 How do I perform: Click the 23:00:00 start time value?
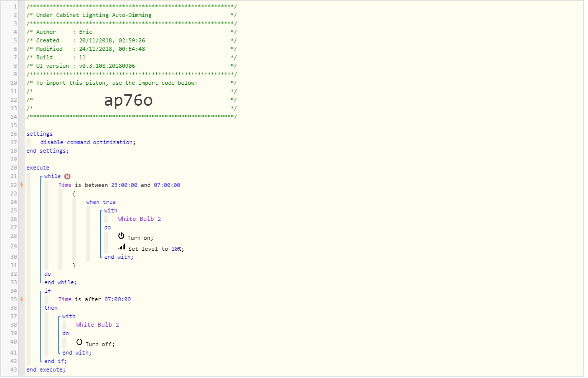coord(124,185)
